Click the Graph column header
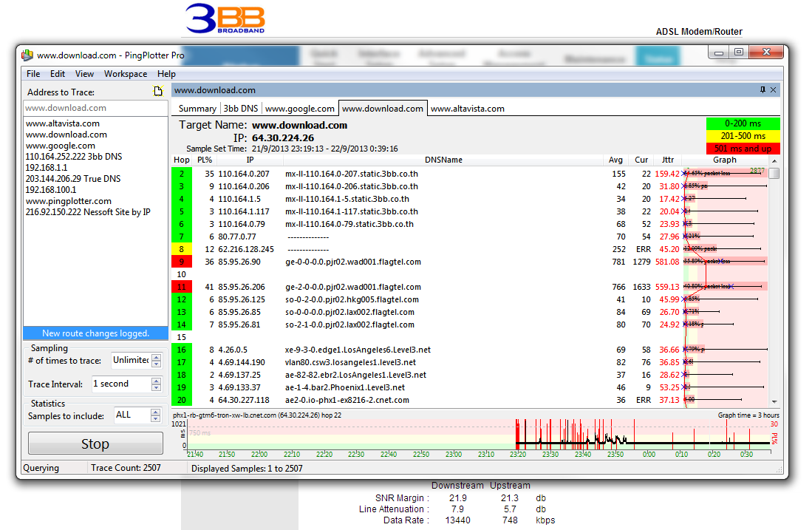Screen dimensions: 812x530 [x=725, y=160]
